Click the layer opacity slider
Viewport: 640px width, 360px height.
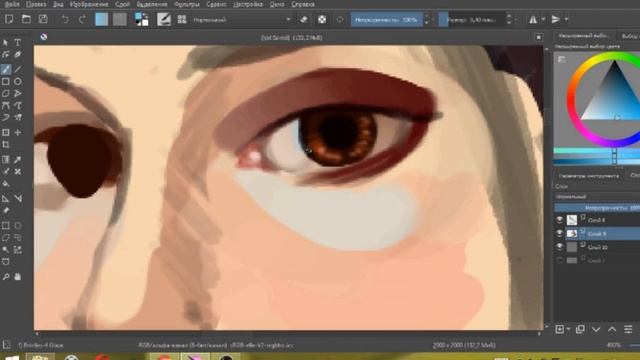pyautogui.click(x=597, y=208)
